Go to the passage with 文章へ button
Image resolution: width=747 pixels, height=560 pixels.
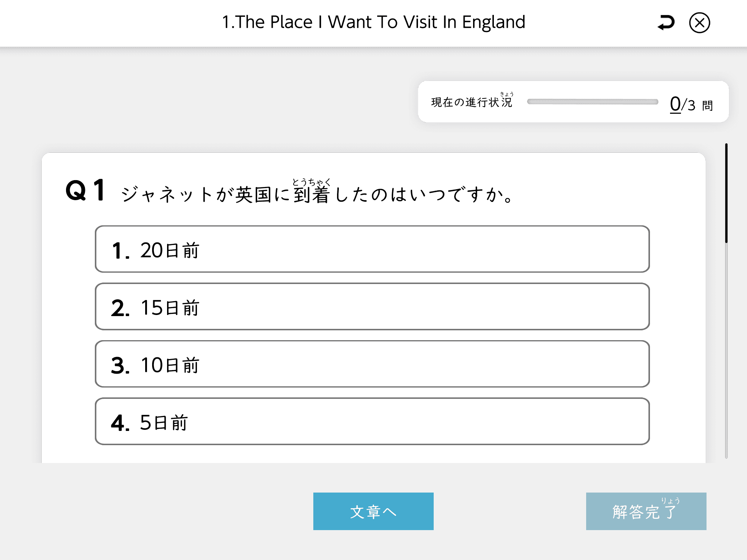tap(373, 511)
